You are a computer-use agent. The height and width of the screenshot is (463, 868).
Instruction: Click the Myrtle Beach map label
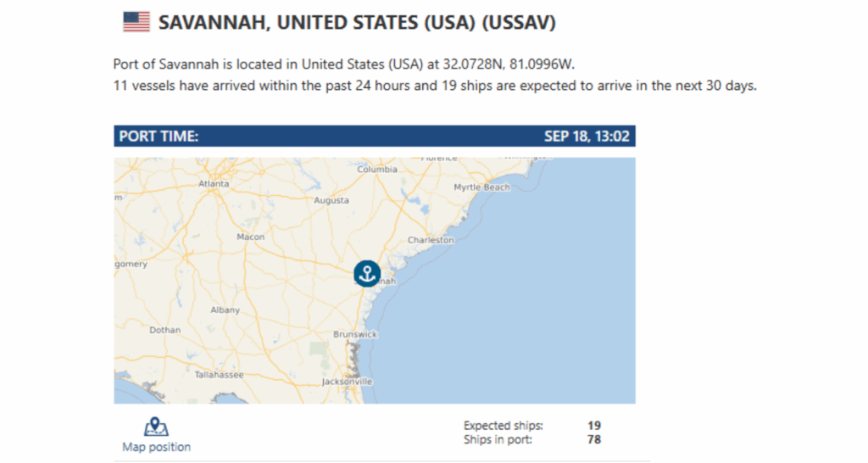(481, 187)
